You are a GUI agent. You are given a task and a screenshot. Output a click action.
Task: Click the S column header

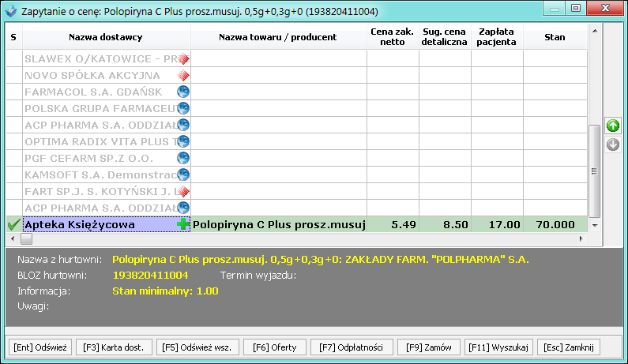13,37
